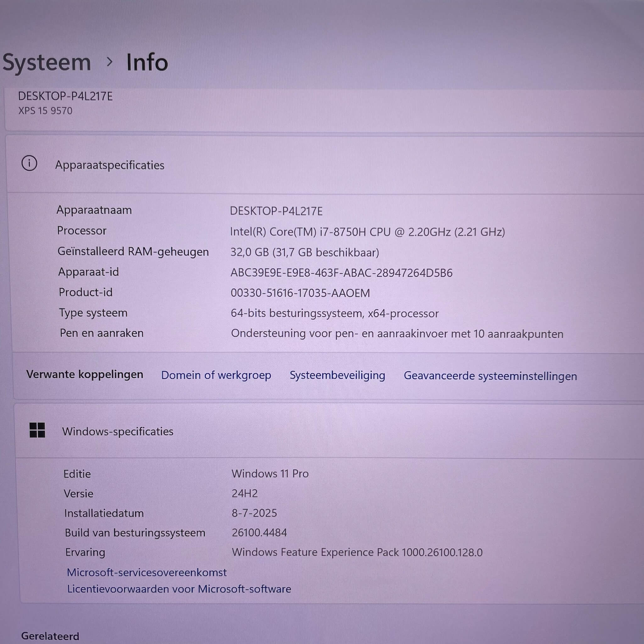Click the Gerelateerd heading
The height and width of the screenshot is (644, 644).
click(50, 636)
